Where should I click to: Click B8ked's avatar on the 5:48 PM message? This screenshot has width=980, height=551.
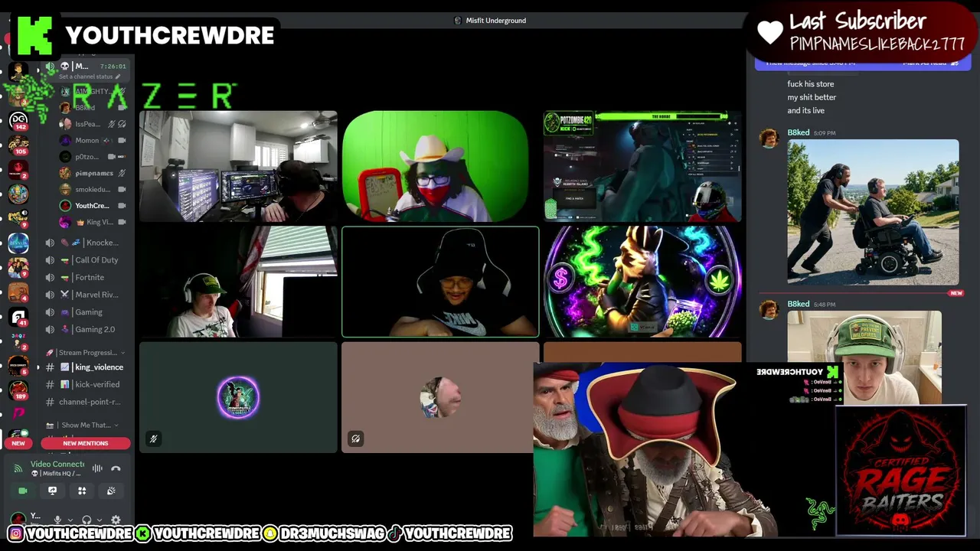pos(768,309)
